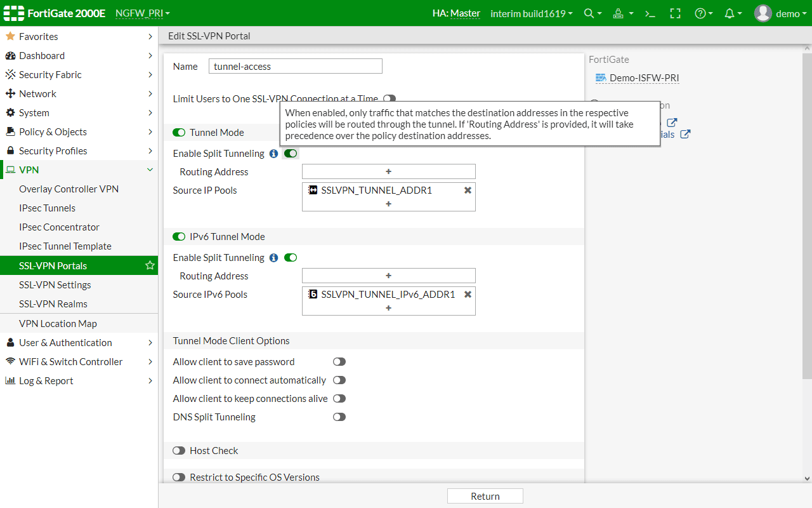Remove SSLVPN_TUNNEL_ADDR1 from Source IP Pools

pyautogui.click(x=468, y=190)
